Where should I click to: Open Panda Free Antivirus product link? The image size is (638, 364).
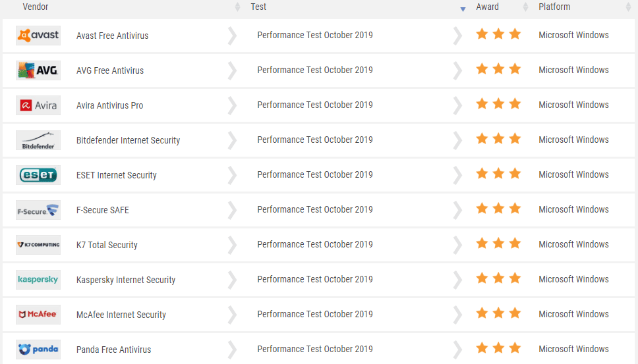(113, 350)
